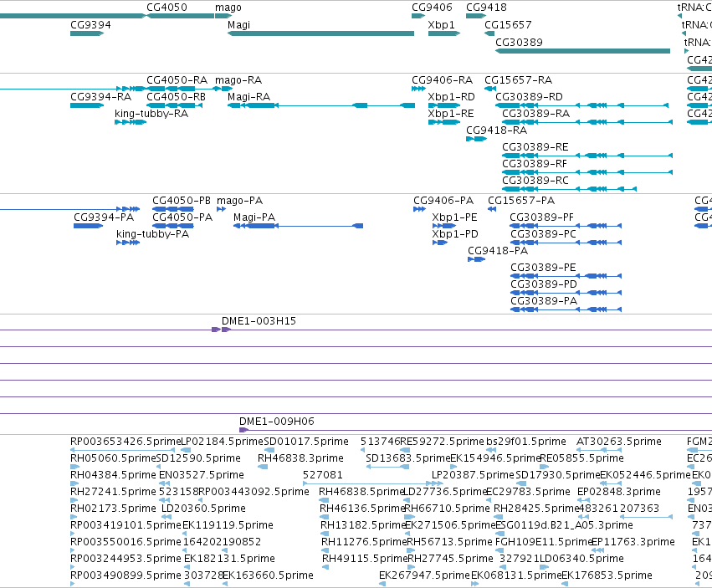Open protein Magi-PA
The width and height of the screenshot is (712, 588).
click(x=254, y=217)
